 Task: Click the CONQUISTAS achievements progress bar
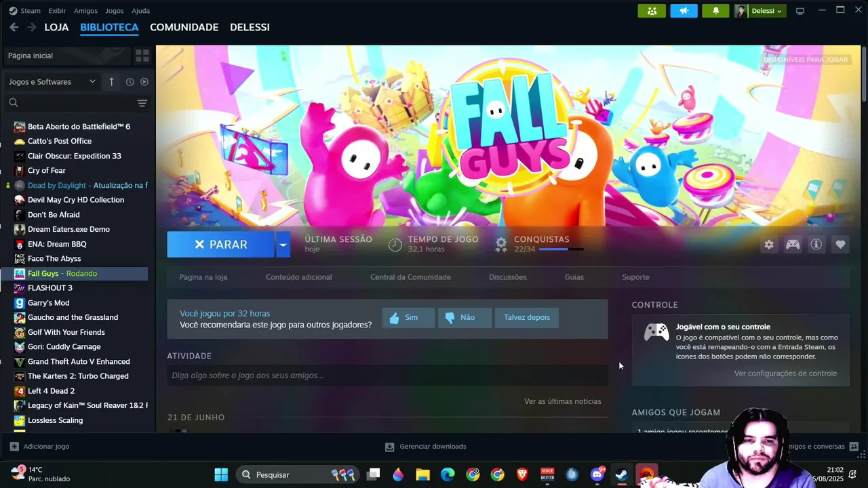point(561,249)
